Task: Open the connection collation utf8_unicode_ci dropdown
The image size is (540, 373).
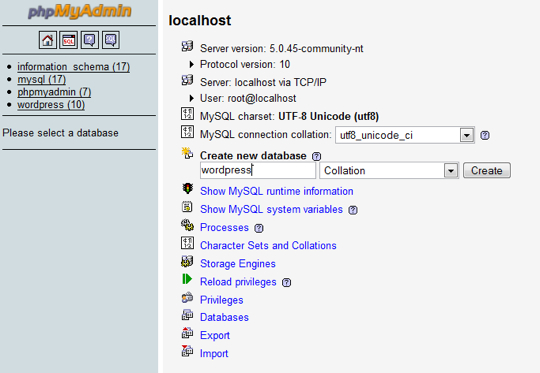Action: (x=405, y=135)
